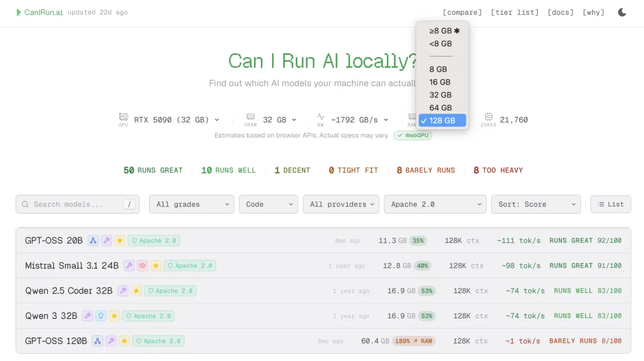Toggle dark mode moon icon
The height and width of the screenshot is (361, 644).
pyautogui.click(x=622, y=13)
